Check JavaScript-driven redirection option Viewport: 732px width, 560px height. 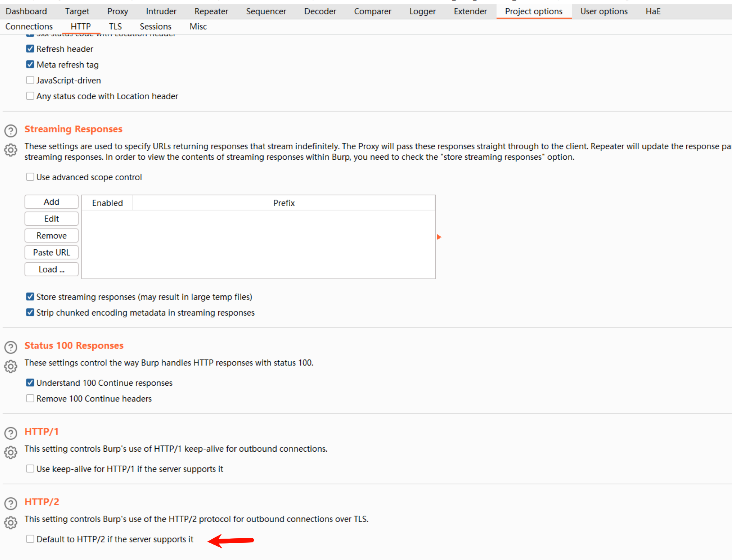(30, 80)
